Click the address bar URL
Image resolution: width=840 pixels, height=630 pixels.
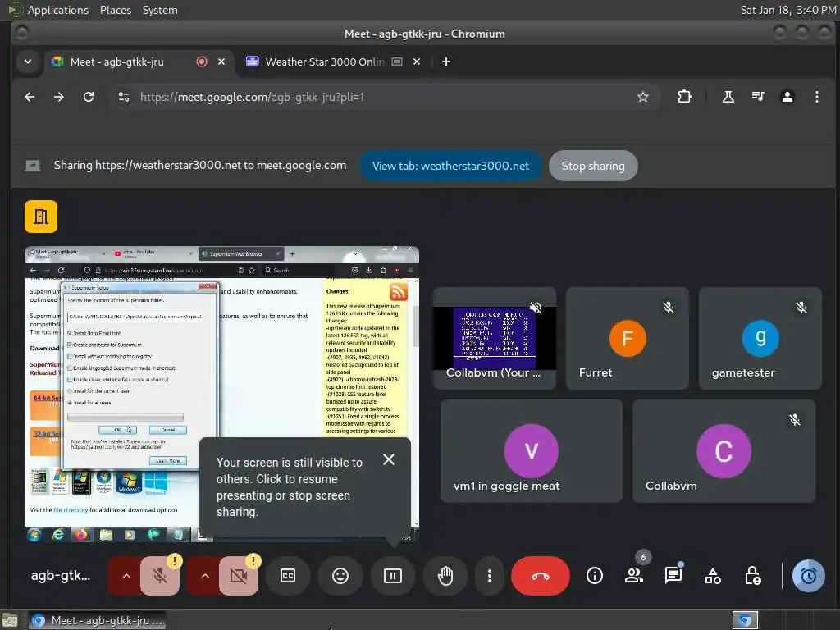(252, 97)
